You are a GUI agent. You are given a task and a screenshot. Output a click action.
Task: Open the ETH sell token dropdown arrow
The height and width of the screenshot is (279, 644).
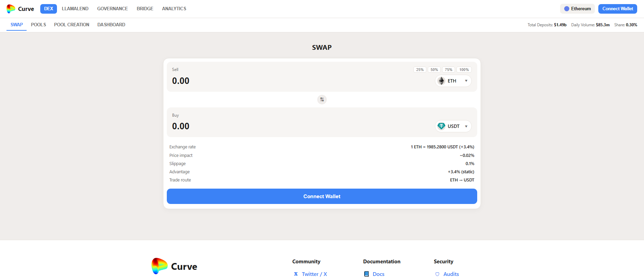(466, 81)
